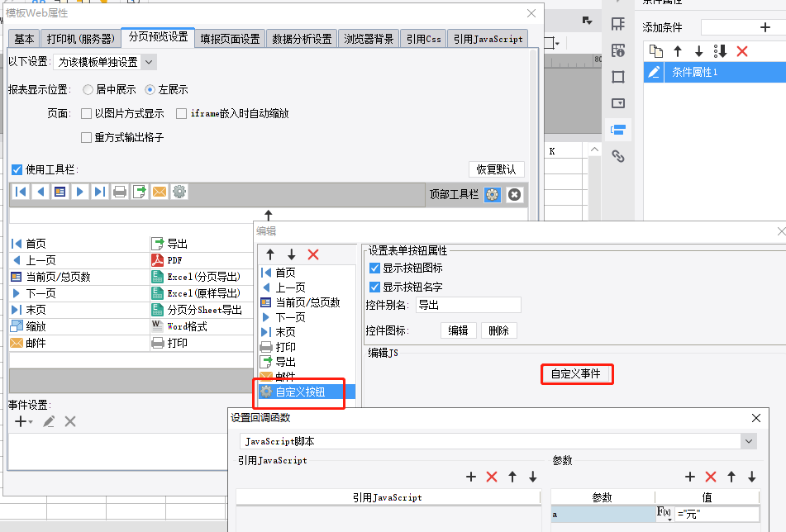Enable the 重方式输出格子 checkbox

coord(86,137)
